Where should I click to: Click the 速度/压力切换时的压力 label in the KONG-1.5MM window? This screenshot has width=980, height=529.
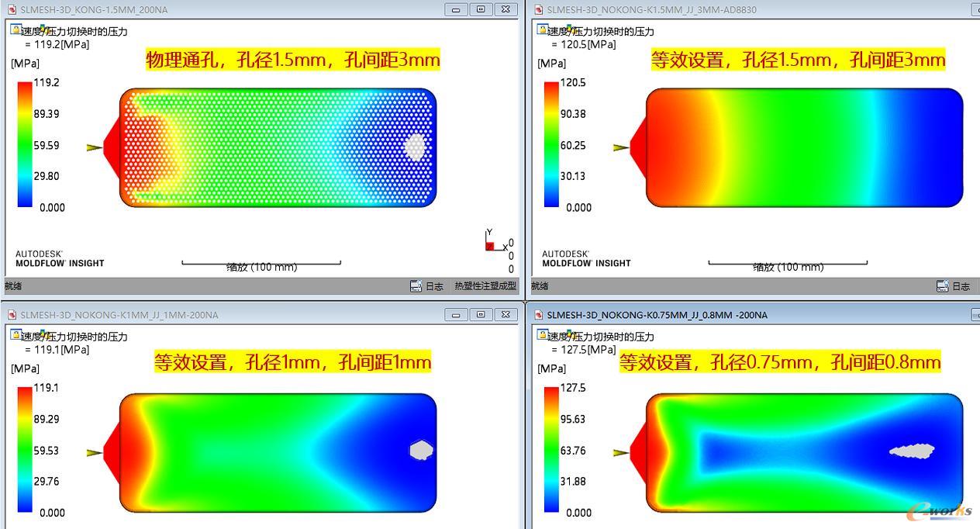click(x=75, y=31)
